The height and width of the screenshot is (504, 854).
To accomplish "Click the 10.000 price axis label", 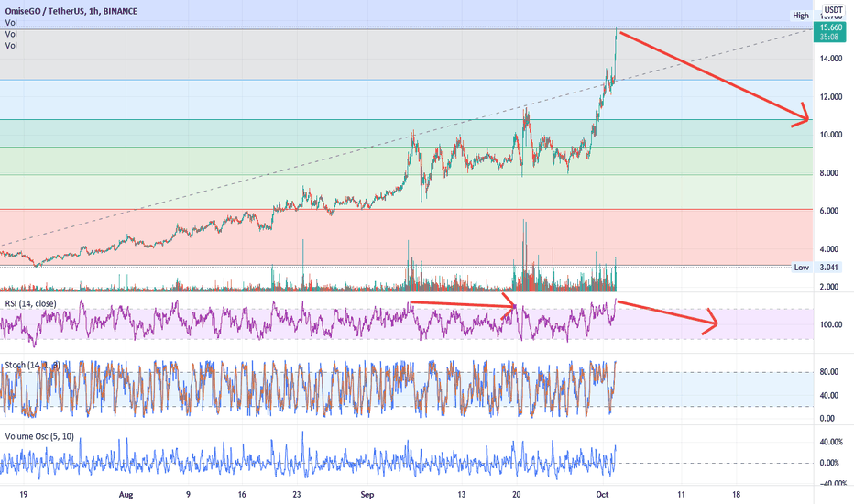I will [x=830, y=135].
